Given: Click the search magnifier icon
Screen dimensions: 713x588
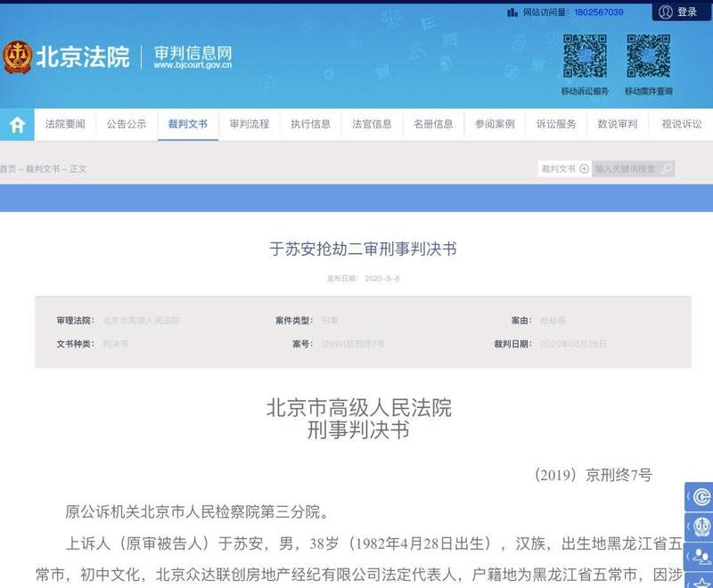Looking at the screenshot, I should (x=667, y=169).
